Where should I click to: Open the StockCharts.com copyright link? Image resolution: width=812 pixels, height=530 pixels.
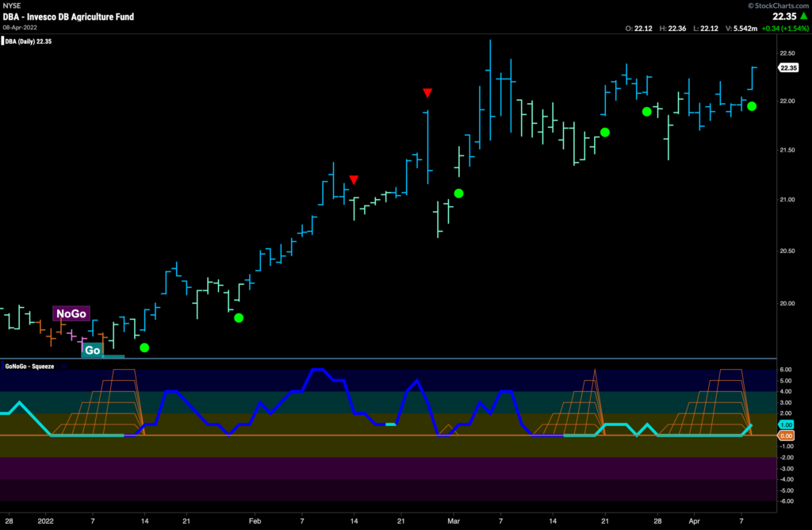pyautogui.click(x=779, y=6)
